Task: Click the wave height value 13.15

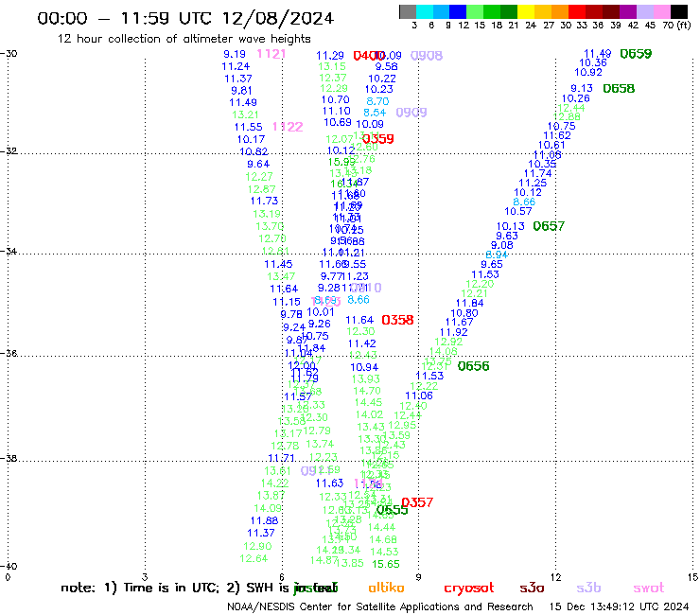Action: (x=332, y=66)
